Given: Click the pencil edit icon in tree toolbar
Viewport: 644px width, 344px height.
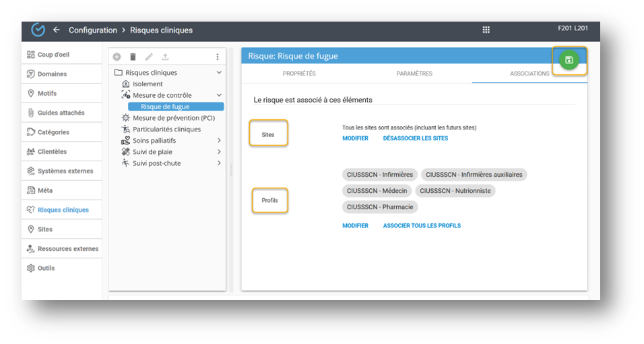Looking at the screenshot, I should point(149,57).
